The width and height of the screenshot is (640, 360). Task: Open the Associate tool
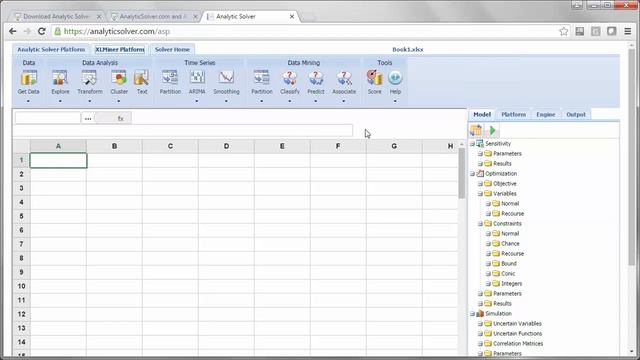click(x=344, y=82)
